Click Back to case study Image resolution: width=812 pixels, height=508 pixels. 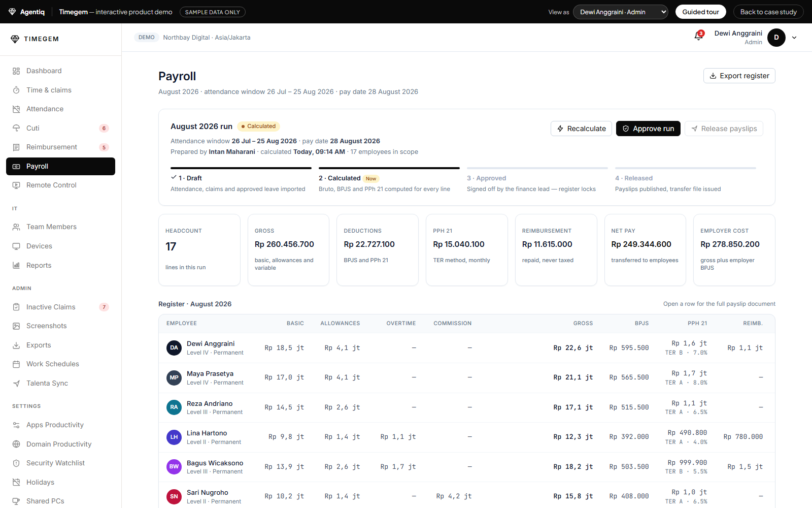pos(768,12)
